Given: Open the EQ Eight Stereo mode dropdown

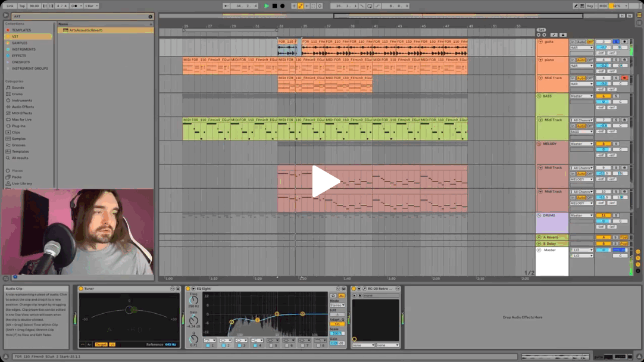Looking at the screenshot, I should [x=337, y=305].
